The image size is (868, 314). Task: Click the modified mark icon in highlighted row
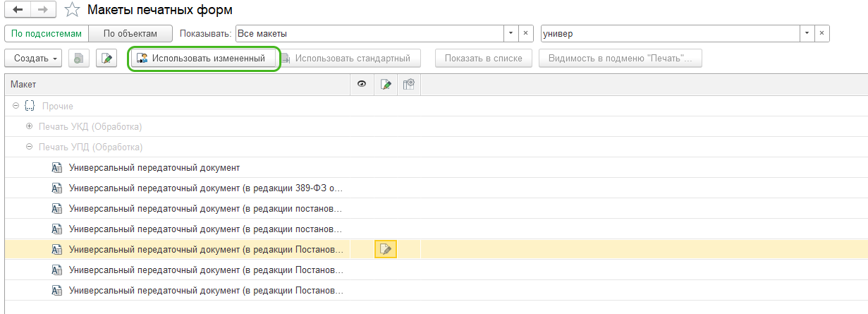pyautogui.click(x=386, y=249)
